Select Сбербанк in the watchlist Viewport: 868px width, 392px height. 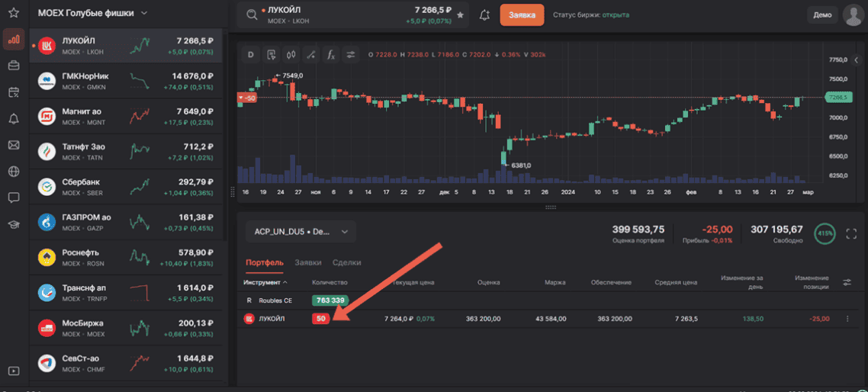[126, 187]
